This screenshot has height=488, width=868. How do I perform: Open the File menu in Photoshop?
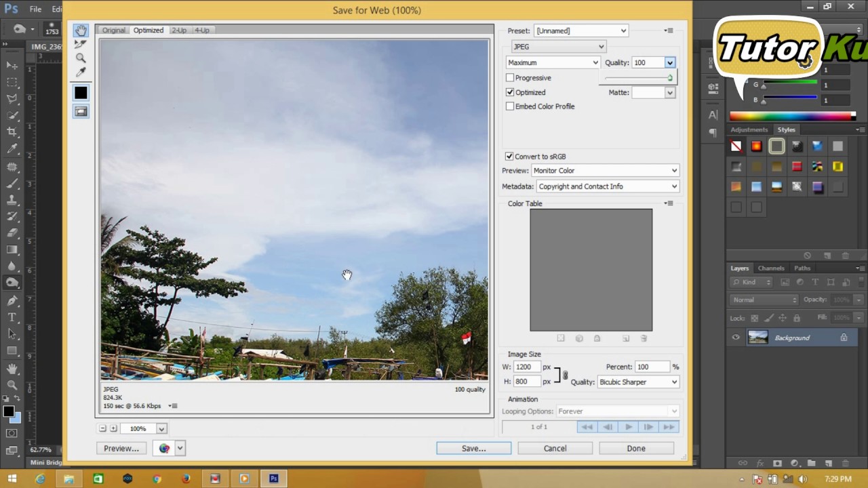click(35, 9)
